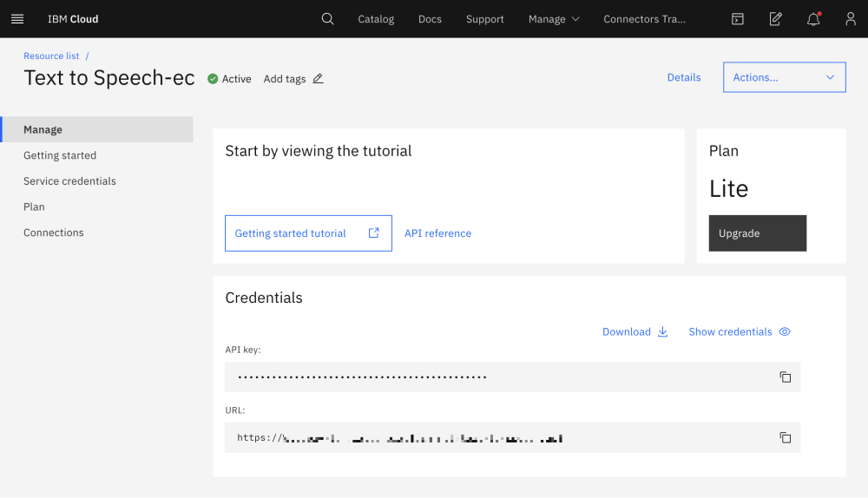Click the Upgrade plan button
Viewport: 868px width, 498px height.
coord(757,233)
